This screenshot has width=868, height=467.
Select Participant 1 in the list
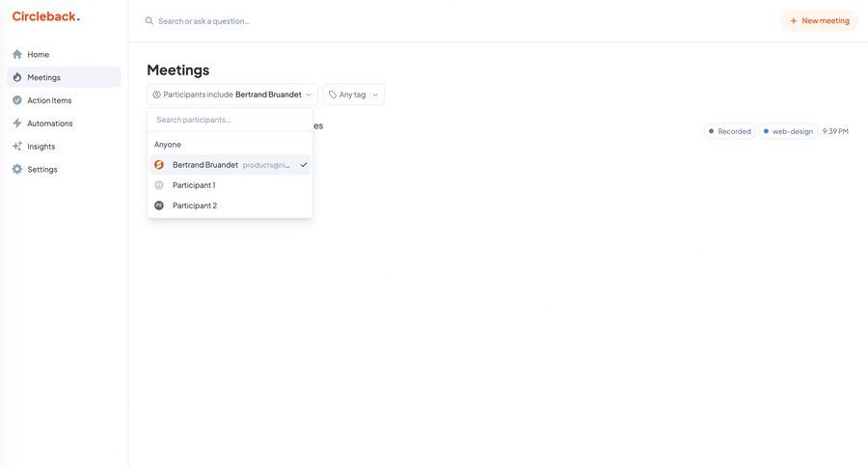click(x=194, y=185)
